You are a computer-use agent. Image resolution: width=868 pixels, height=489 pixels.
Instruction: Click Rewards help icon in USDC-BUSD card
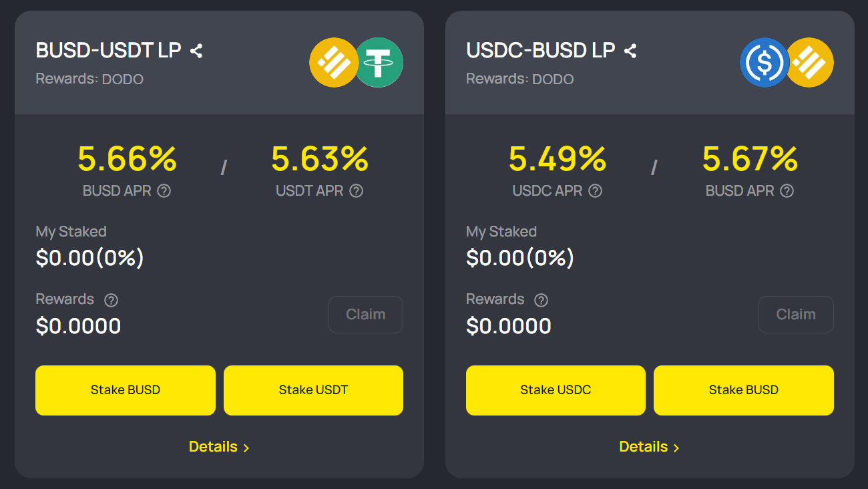tap(541, 300)
